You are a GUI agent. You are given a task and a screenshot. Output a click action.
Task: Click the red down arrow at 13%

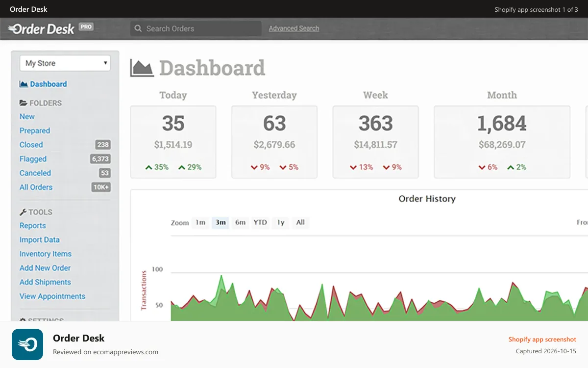[353, 167]
